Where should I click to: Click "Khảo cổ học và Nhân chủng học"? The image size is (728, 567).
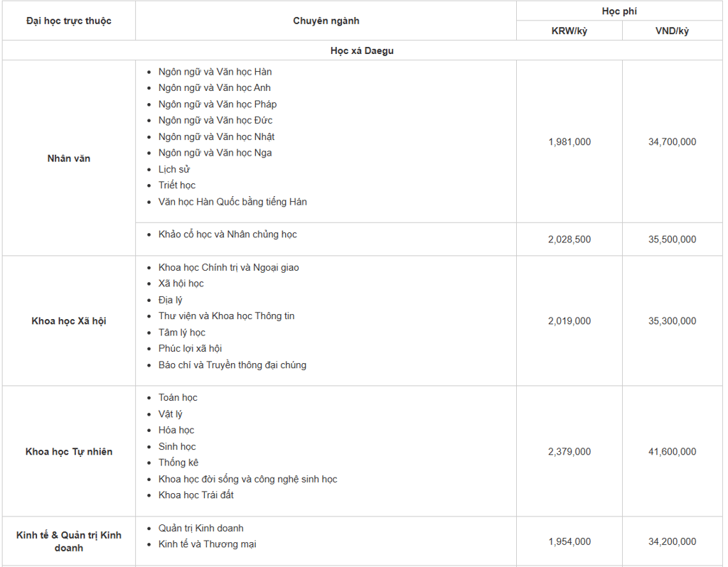pos(227,234)
